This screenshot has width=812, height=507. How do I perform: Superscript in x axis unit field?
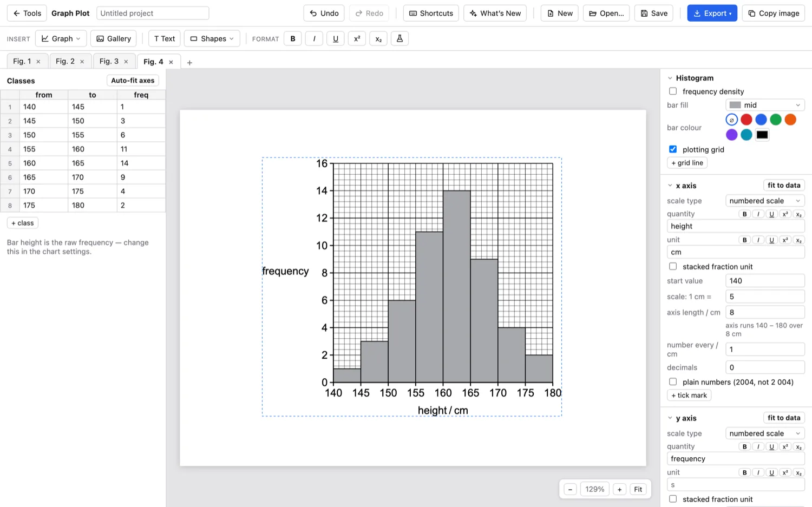point(785,240)
